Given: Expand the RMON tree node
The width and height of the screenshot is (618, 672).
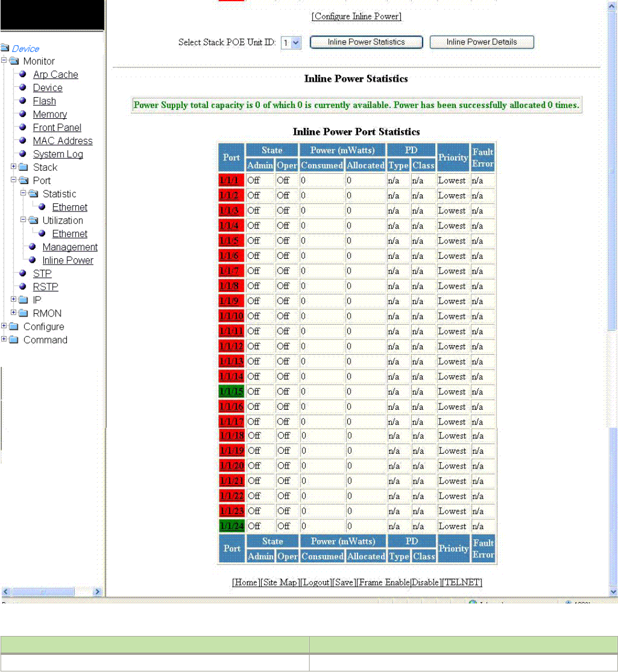Looking at the screenshot, I should [x=13, y=313].
